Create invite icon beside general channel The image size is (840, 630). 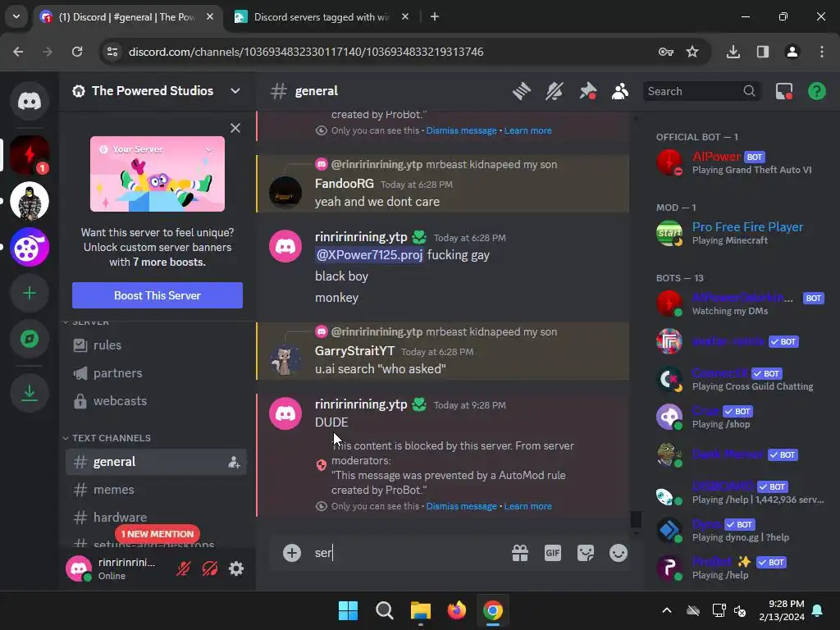[234, 462]
